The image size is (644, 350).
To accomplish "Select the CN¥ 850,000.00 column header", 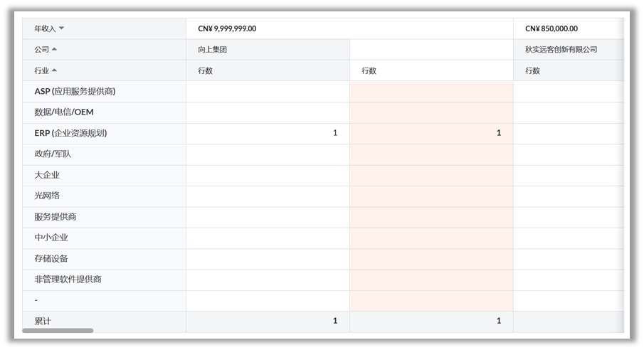I will click(x=551, y=28).
